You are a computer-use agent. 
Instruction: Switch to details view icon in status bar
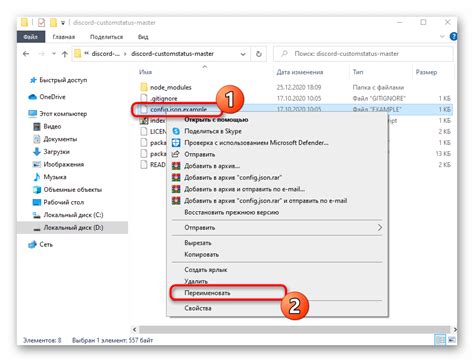[x=440, y=340]
